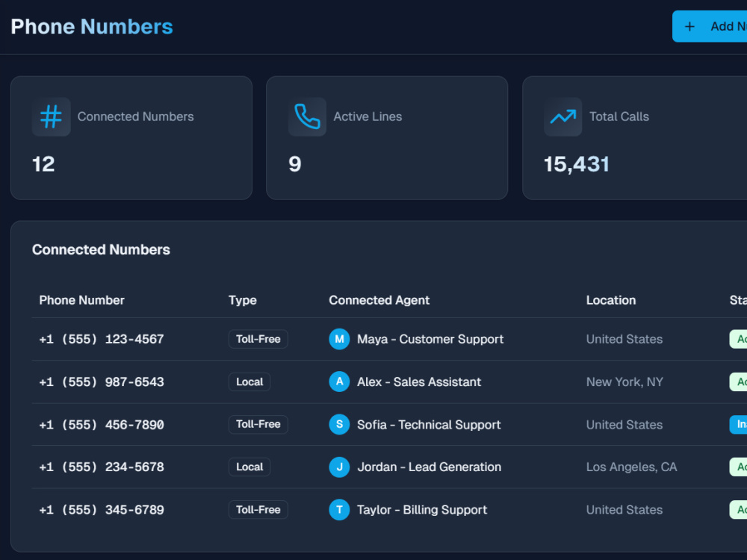Click the status badge in Maya's row
747x560 pixels.
(739, 339)
